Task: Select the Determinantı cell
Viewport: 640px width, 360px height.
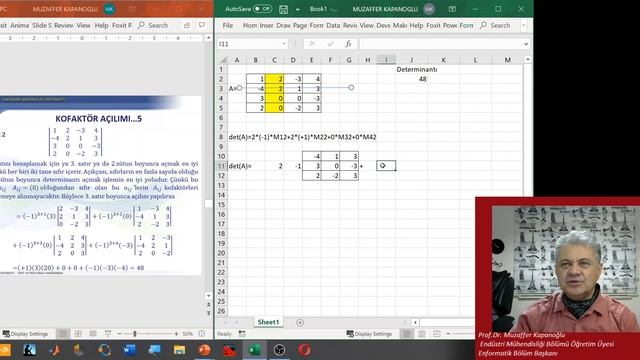Action: point(417,69)
